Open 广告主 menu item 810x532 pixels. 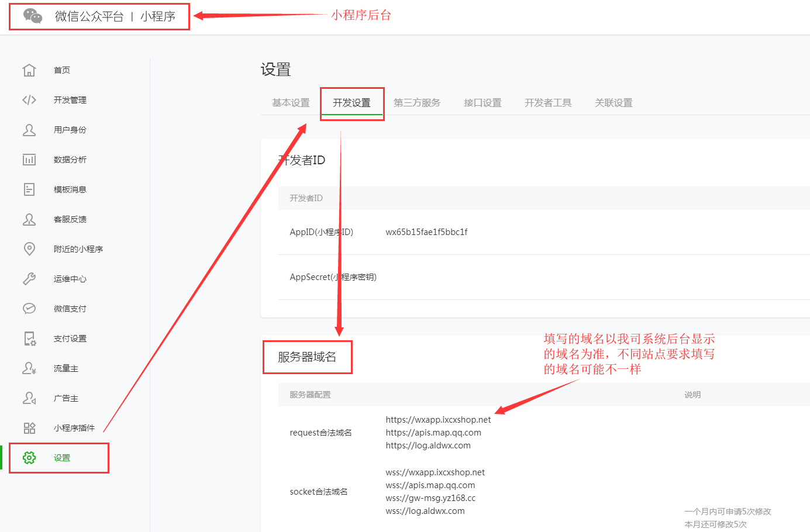click(66, 398)
